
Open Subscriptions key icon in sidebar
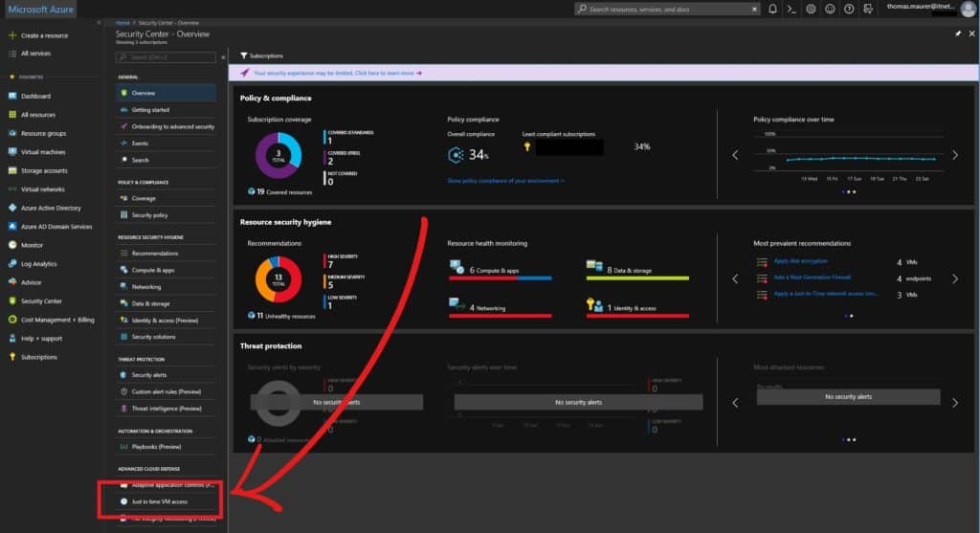point(12,357)
